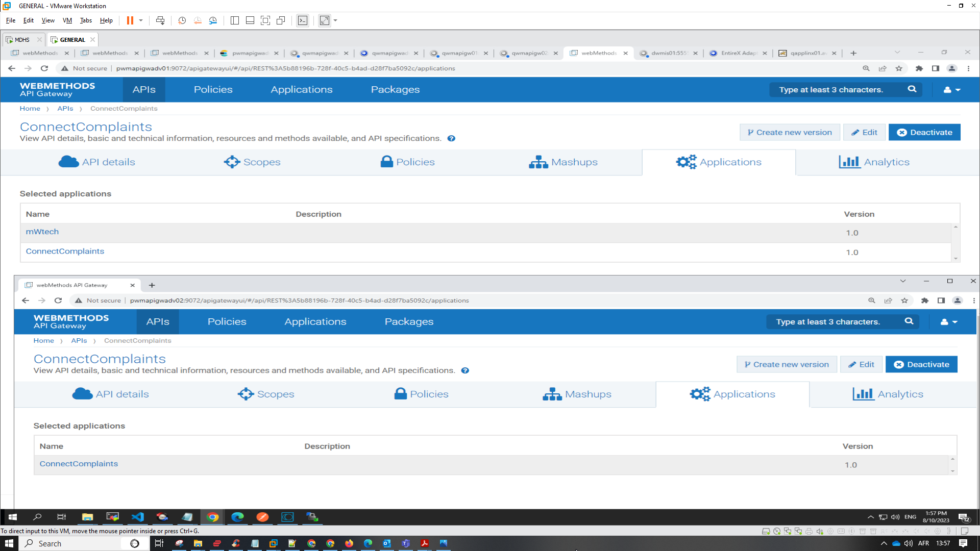Open user account dropdown in top gateway header
Viewport: 980px width, 551px height.
pyautogui.click(x=952, y=90)
